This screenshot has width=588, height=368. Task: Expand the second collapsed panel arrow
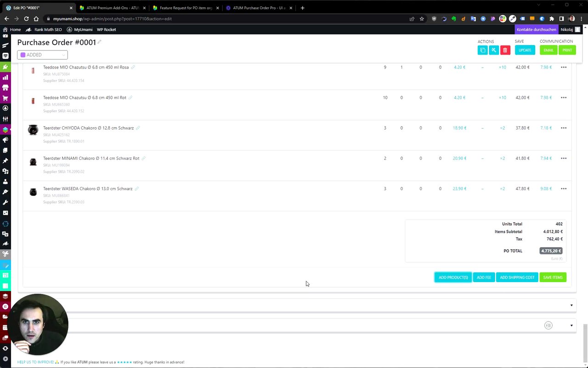pyautogui.click(x=571, y=325)
